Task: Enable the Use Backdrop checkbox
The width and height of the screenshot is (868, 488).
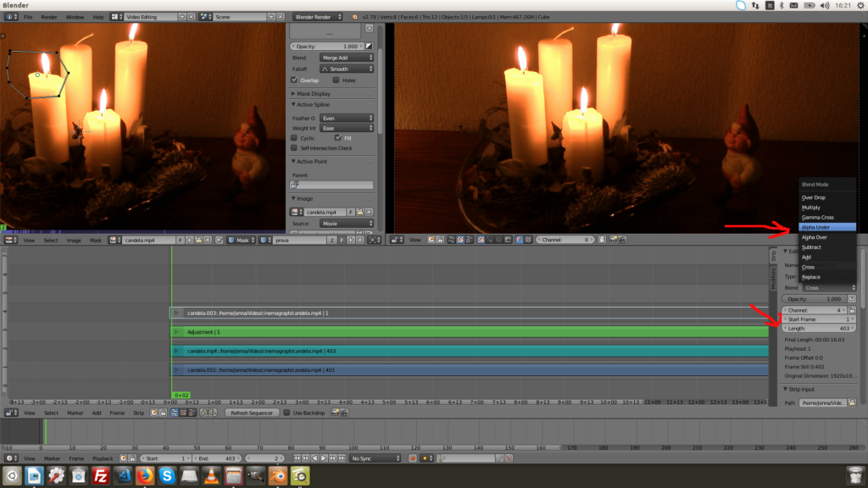Action: 287,413
